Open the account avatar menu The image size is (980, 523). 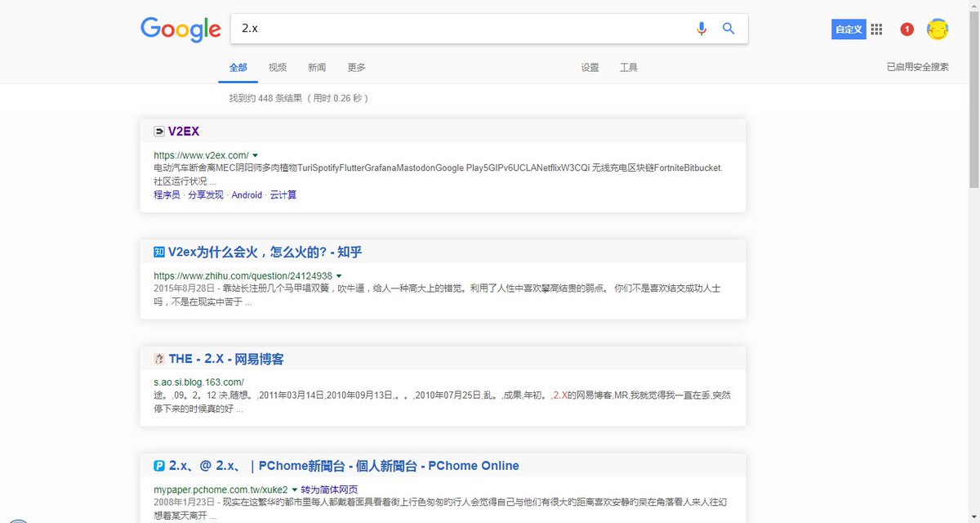coord(938,29)
